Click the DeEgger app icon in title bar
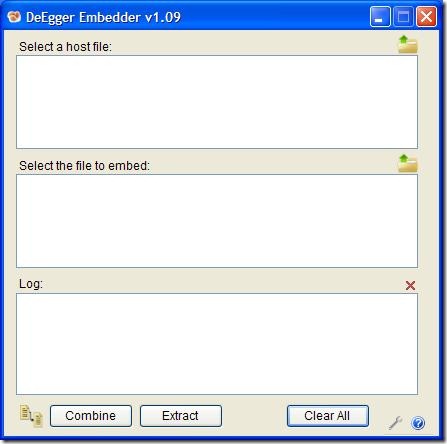 (14, 17)
